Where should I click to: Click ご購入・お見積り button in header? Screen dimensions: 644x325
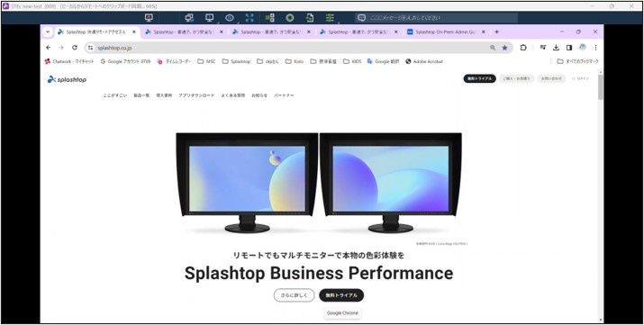(x=517, y=78)
